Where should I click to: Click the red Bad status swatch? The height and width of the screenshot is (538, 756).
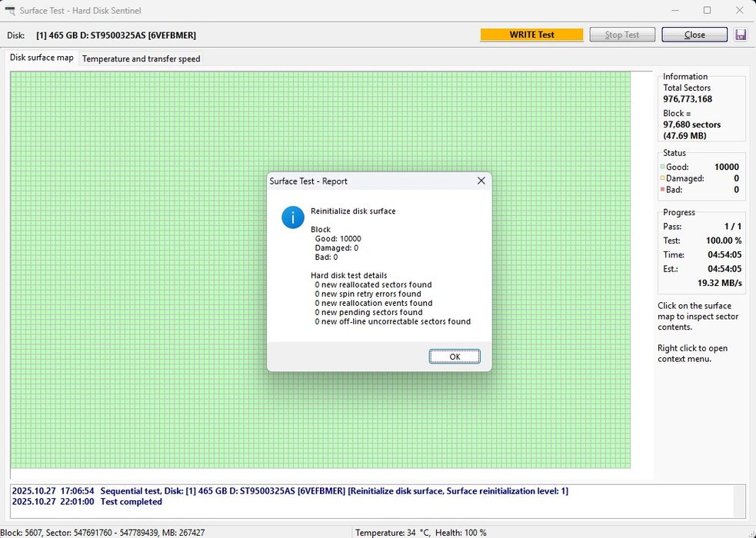(662, 189)
